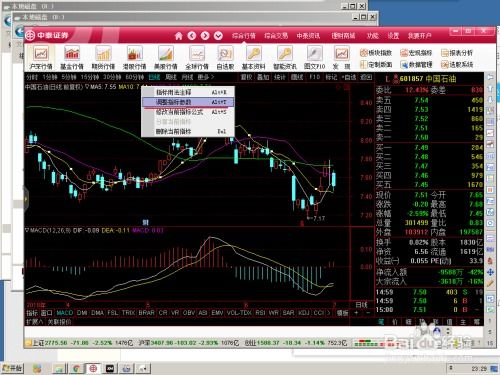The image size is (500, 375).
Task: Open the 港股行情 Hong Kong stocks icon
Action: pyautogui.click(x=134, y=57)
